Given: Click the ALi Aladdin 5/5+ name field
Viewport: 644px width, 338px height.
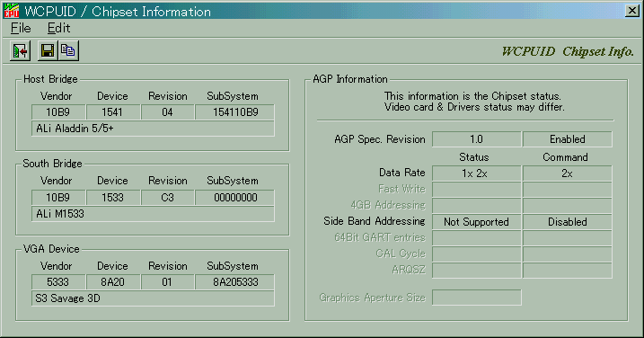Looking at the screenshot, I should click(x=153, y=129).
